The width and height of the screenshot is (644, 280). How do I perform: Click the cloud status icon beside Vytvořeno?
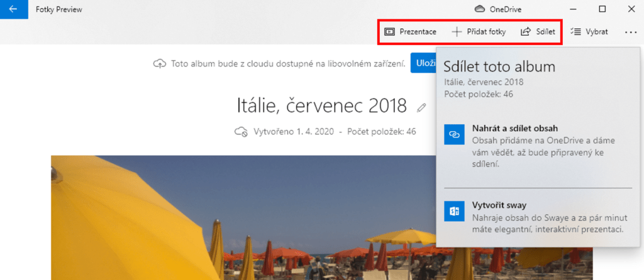click(x=240, y=132)
